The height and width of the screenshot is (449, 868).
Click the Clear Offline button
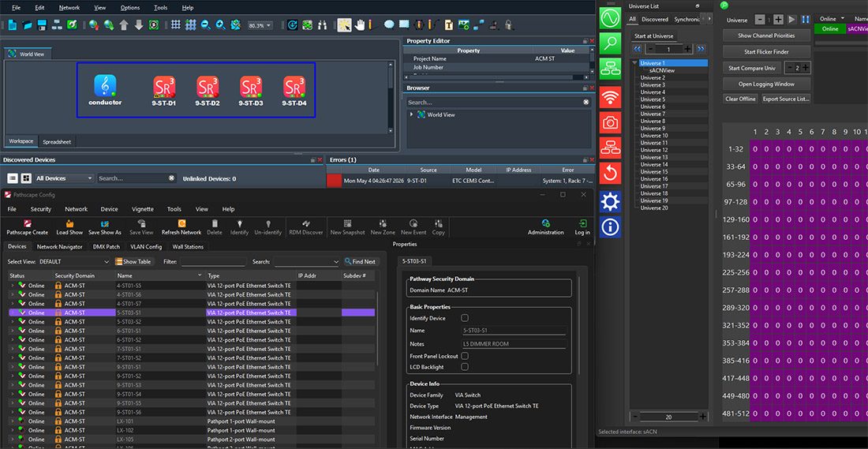[x=740, y=99]
